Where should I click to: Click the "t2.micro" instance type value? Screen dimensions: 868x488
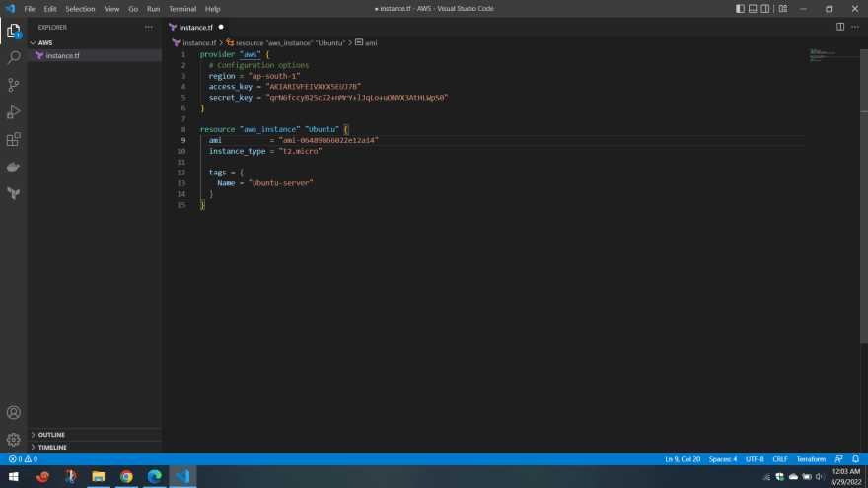coord(300,151)
